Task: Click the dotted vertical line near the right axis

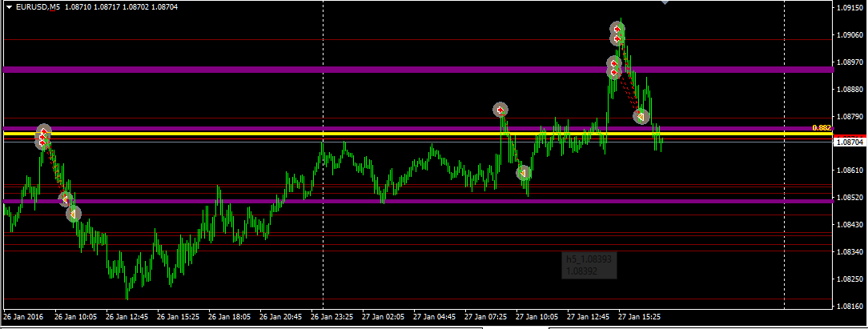Action: (x=785, y=154)
